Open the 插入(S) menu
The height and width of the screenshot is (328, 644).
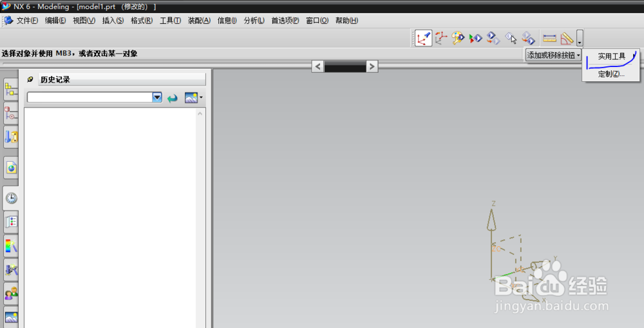[x=113, y=21]
